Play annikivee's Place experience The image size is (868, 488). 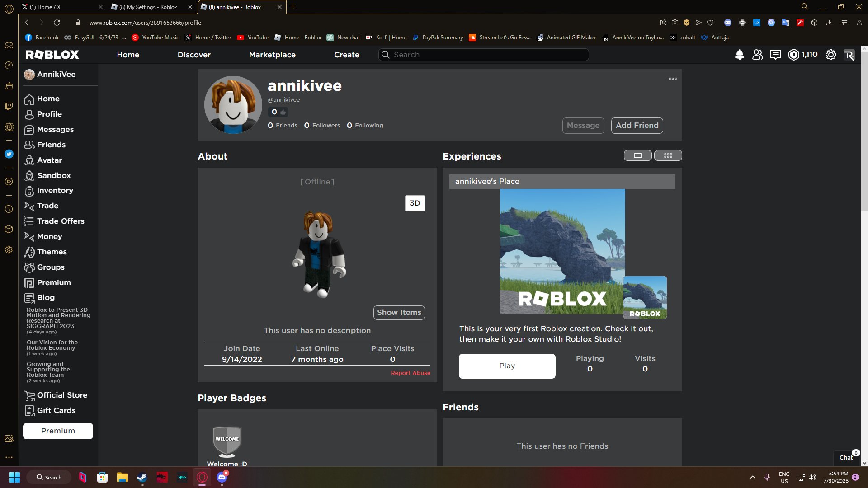coord(507,365)
